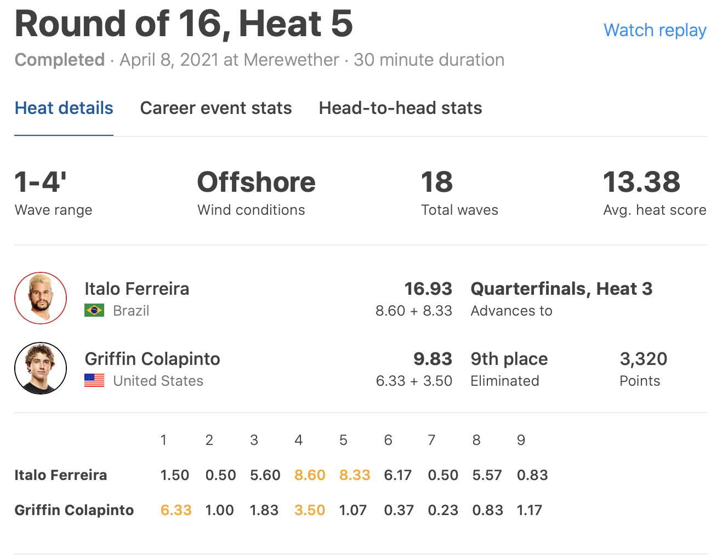Select the Heat details tab
Image resolution: width=728 pixels, height=560 pixels.
64,108
